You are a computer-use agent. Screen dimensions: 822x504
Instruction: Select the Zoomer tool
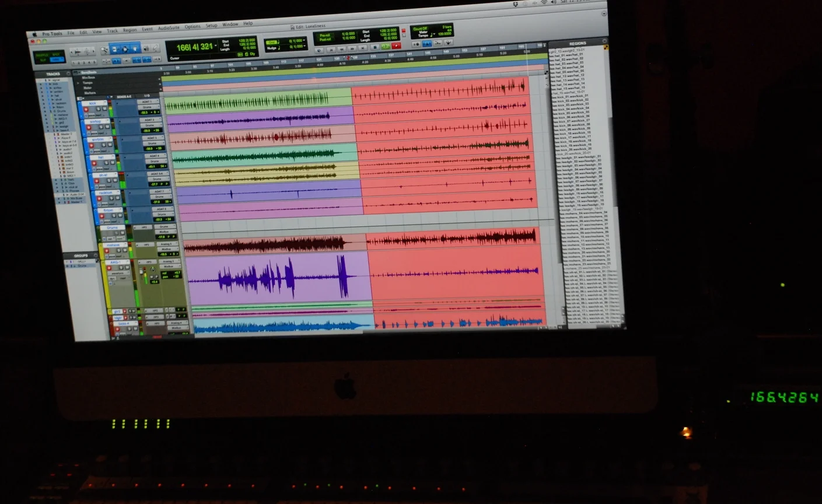click(x=104, y=50)
